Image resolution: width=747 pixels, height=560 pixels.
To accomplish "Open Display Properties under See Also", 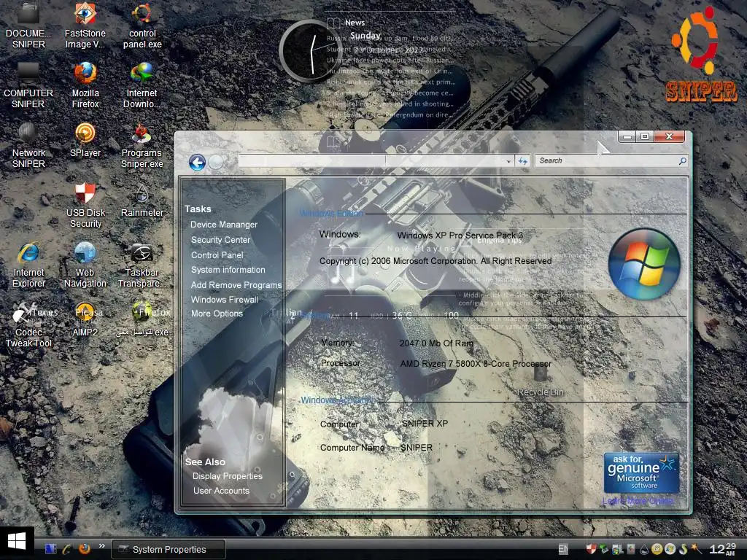I will (228, 476).
